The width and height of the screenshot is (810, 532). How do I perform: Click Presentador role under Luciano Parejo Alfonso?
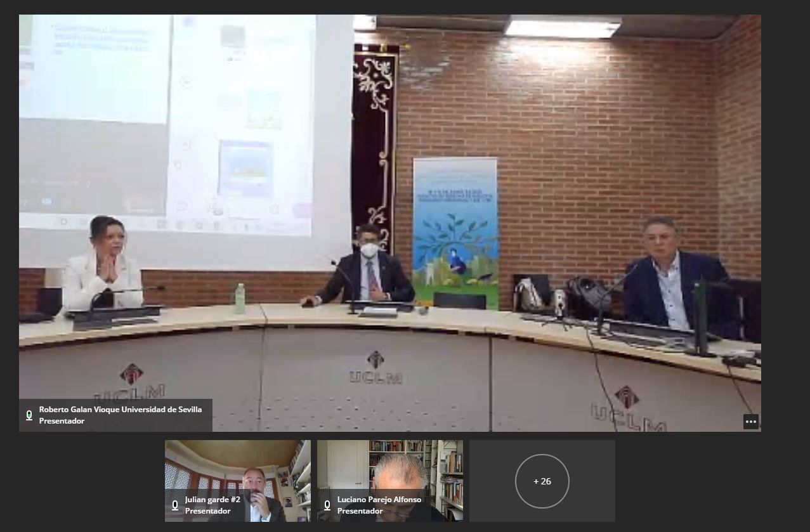click(x=360, y=511)
